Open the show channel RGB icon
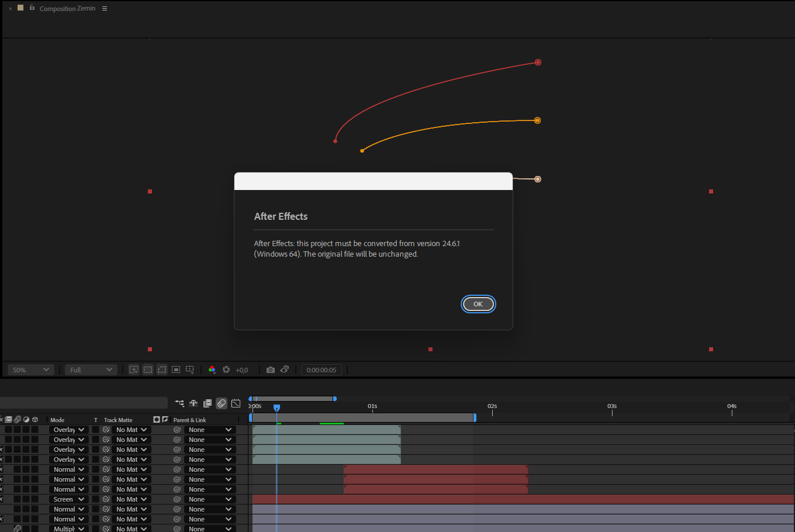 click(212, 370)
